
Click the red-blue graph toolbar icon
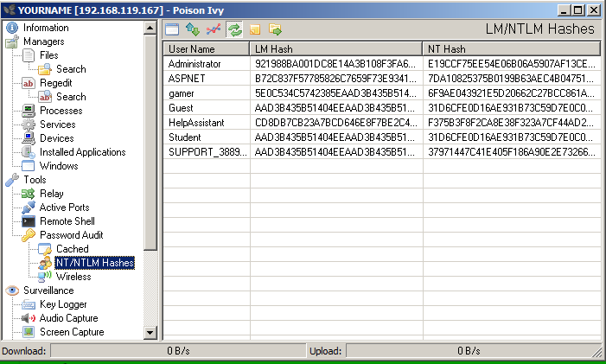point(214,29)
